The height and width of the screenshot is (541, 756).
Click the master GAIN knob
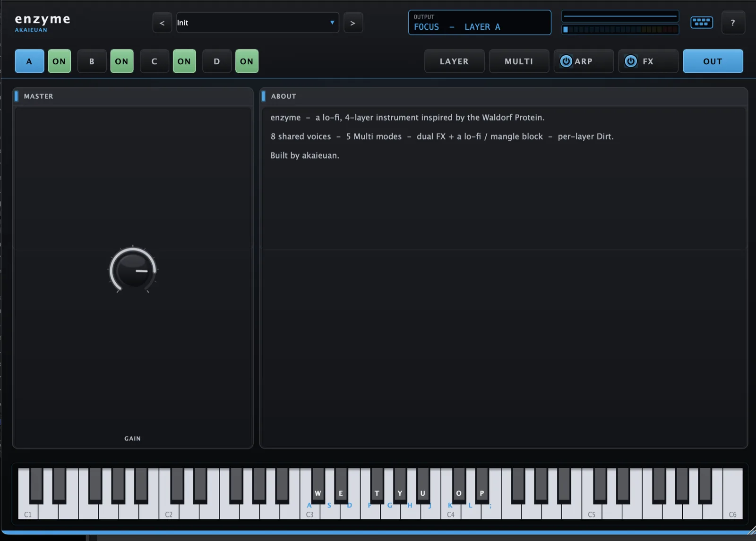133,270
